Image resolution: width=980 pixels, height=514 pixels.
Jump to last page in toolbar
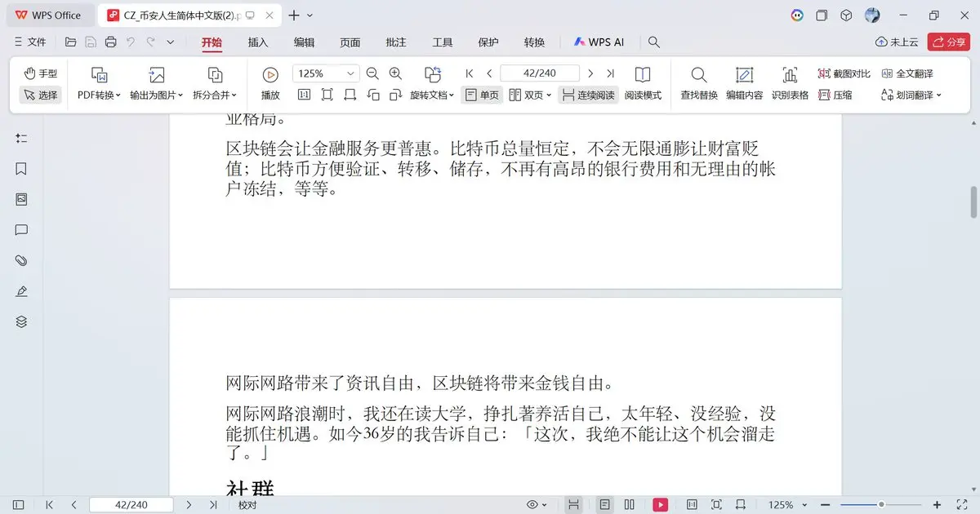(x=610, y=73)
